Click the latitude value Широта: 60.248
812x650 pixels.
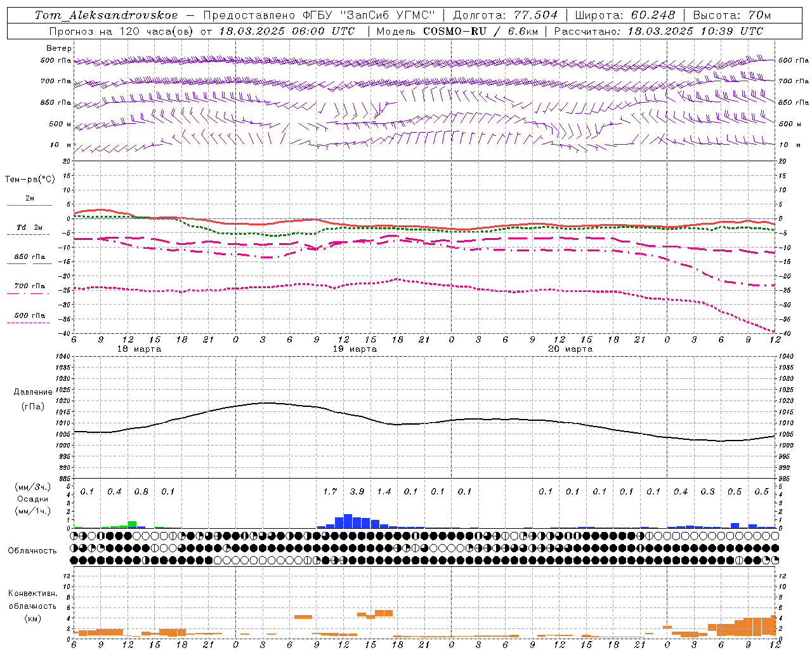(625, 15)
